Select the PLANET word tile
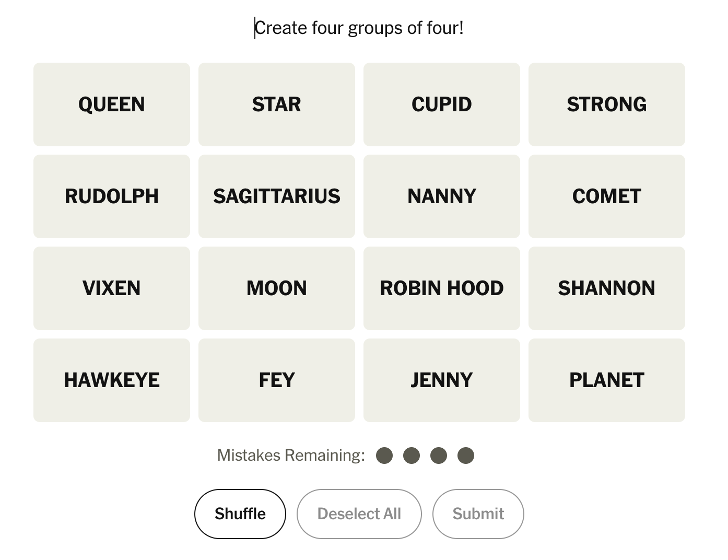The height and width of the screenshot is (560, 728). pos(607,380)
